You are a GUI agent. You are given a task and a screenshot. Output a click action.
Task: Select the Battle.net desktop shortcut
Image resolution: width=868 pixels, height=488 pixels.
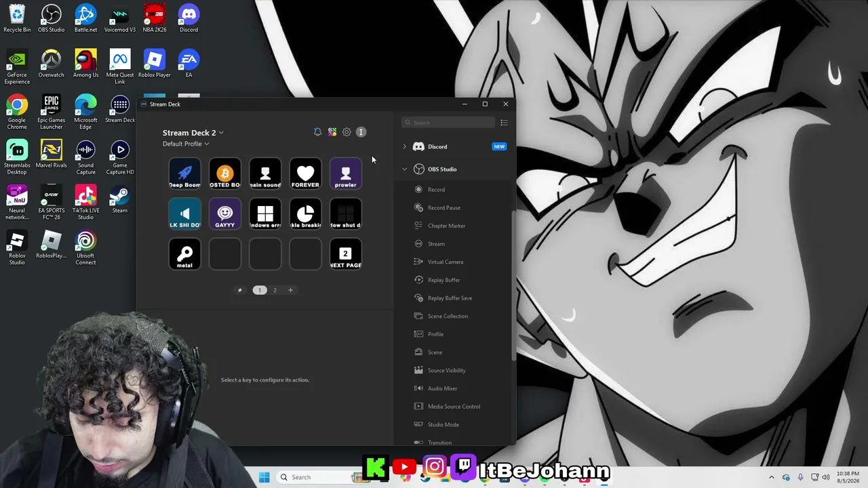85,18
